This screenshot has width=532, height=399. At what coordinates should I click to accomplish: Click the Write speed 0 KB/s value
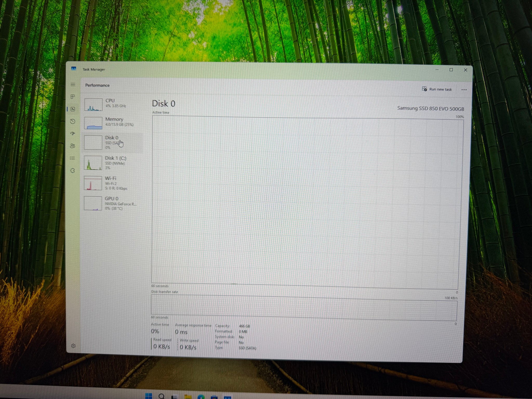click(188, 347)
